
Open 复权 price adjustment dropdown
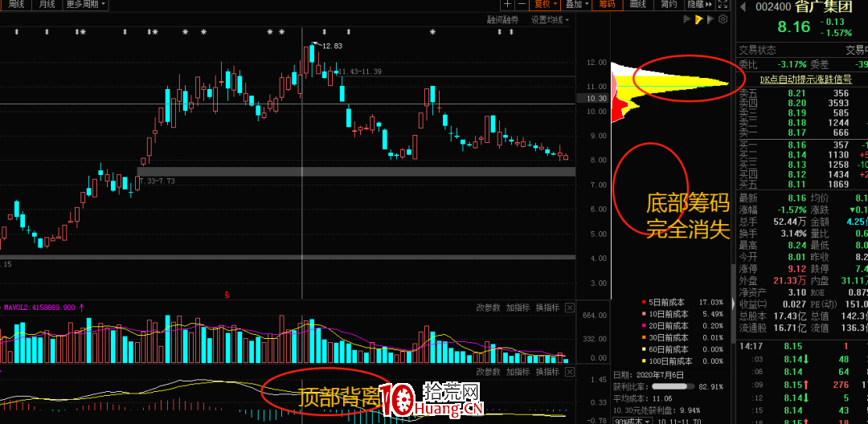point(543,5)
